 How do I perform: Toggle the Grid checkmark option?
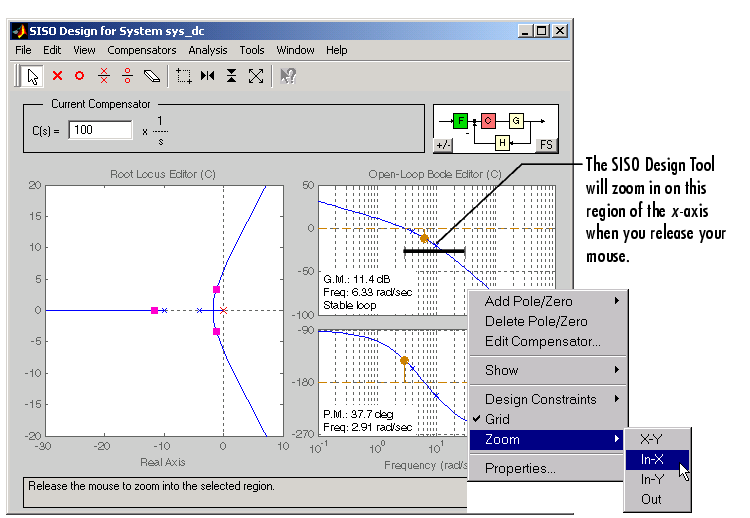[548, 419]
